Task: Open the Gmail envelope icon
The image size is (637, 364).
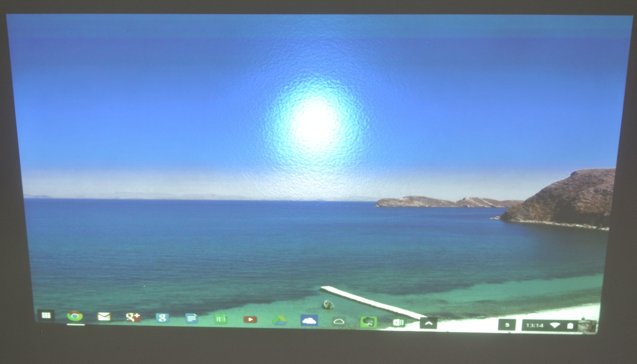Action: point(104,316)
